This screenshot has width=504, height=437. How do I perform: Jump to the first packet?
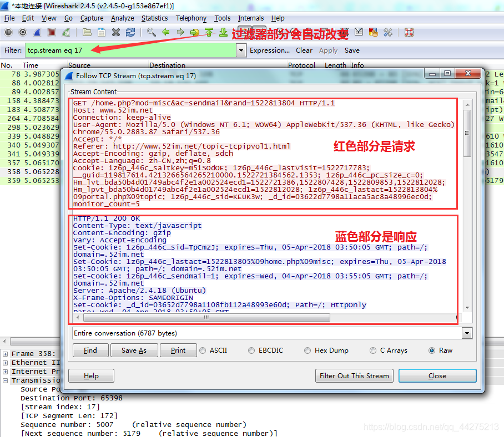(209, 32)
